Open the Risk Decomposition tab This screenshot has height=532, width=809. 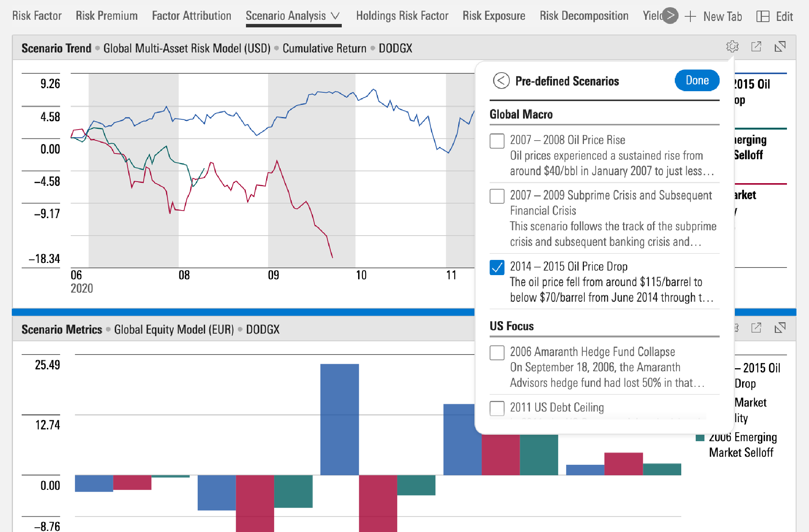(584, 16)
